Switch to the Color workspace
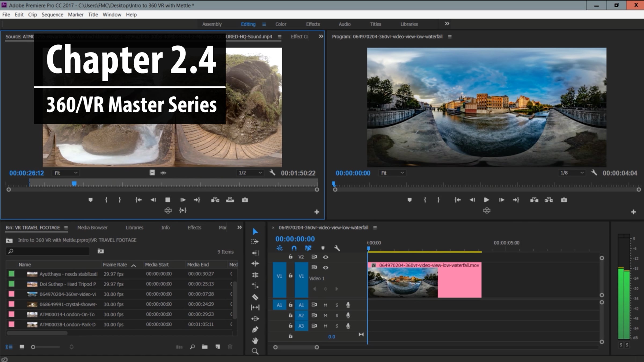Viewport: 644px width, 362px height. tap(281, 24)
